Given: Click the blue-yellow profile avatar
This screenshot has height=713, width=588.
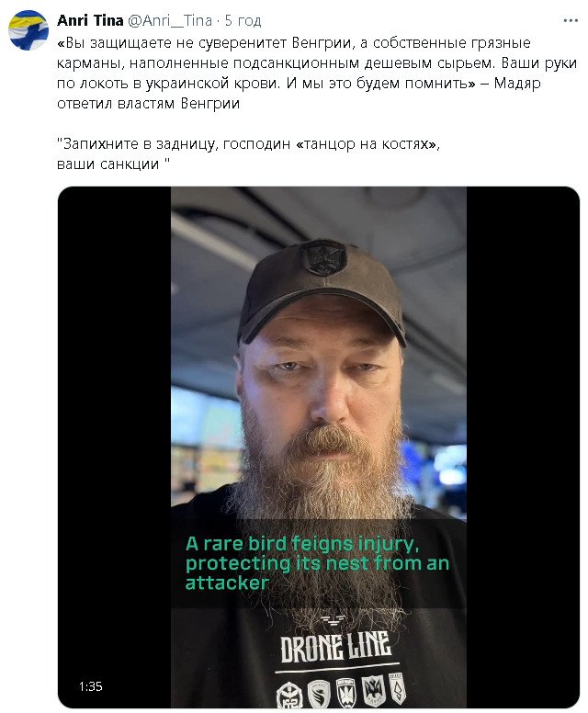Looking at the screenshot, I should 28,30.
